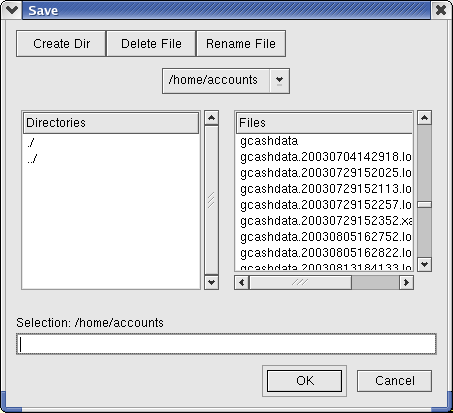Click Files horizontal scroll left arrow
453x413 pixels.
[x=242, y=283]
